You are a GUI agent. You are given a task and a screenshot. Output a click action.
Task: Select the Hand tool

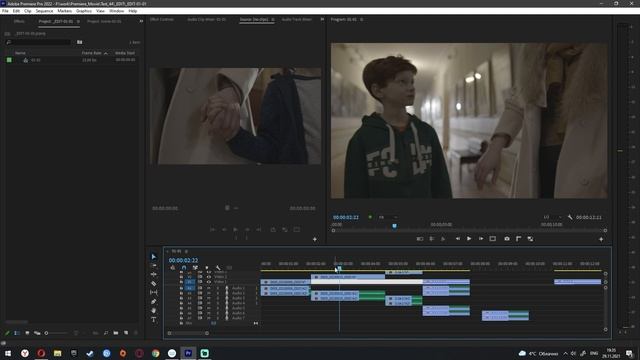pos(153,311)
